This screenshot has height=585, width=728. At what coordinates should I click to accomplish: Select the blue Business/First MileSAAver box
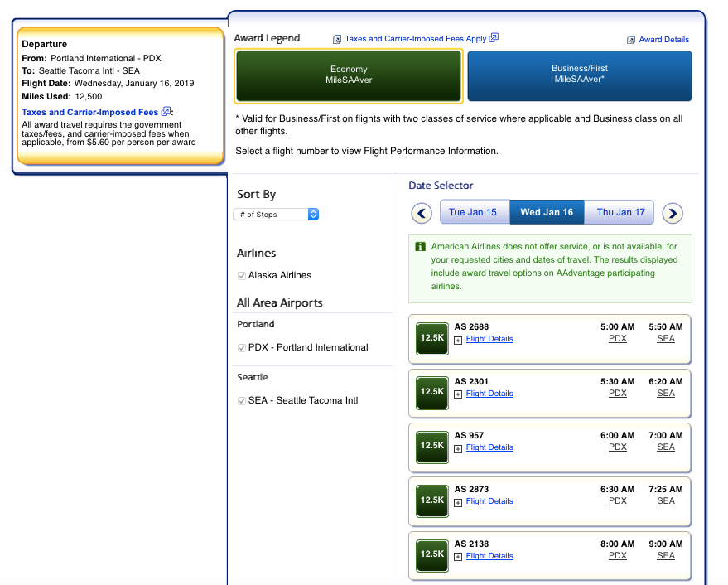[579, 75]
